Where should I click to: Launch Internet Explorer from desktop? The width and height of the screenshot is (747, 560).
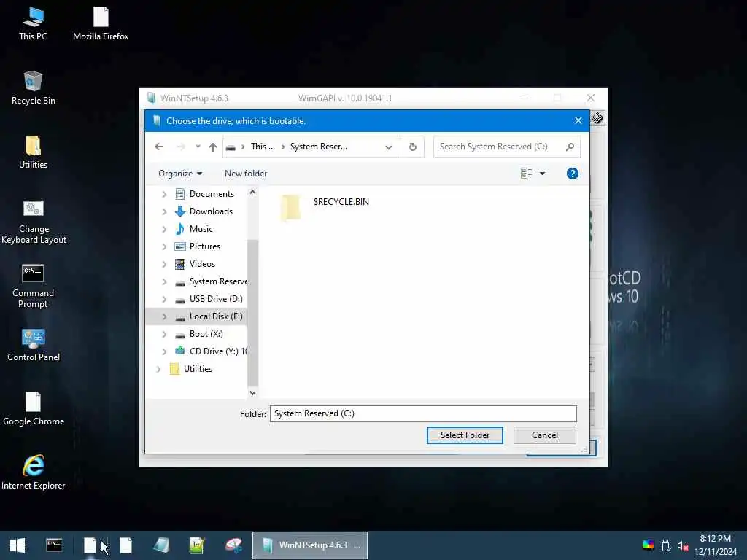pyautogui.click(x=34, y=472)
